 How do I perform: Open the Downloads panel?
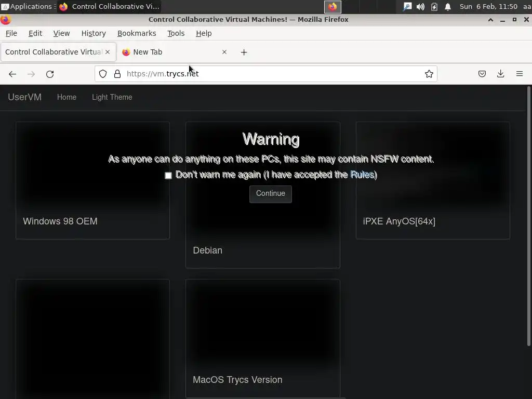tap(500, 74)
